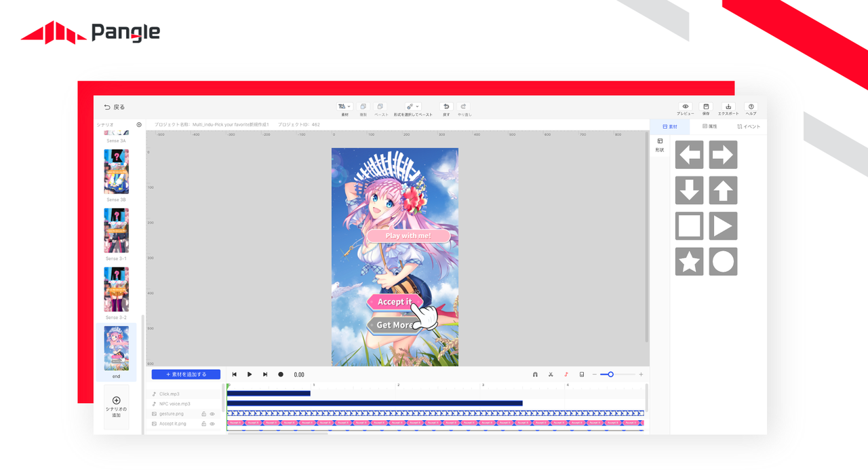Image resolution: width=868 pixels, height=473 pixels.
Task: Select the Sense 3-2 scene thumbnail
Action: coord(116,290)
